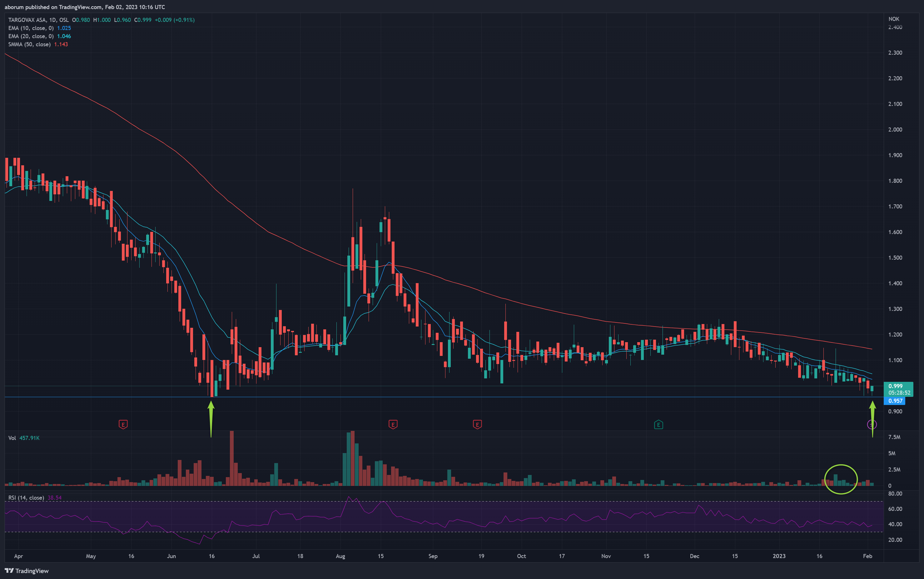Screen dimensions: 924x579
Task: Click the Oct date label on time axis
Action: point(521,556)
